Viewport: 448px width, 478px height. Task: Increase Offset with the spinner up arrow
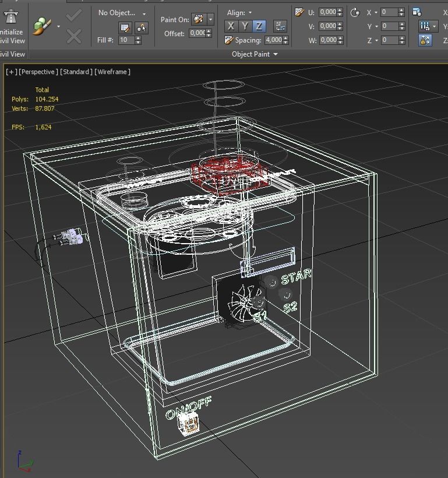[x=209, y=31]
